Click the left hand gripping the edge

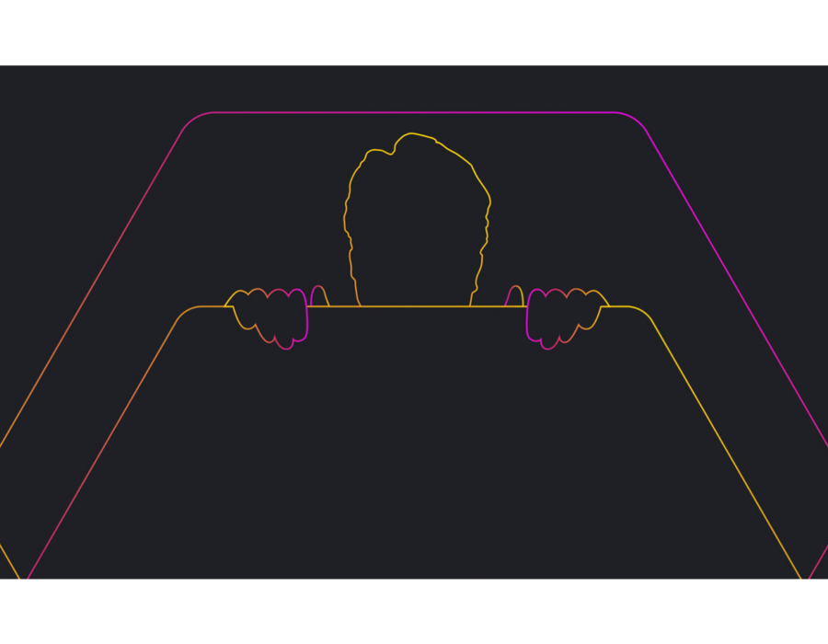pos(270,318)
